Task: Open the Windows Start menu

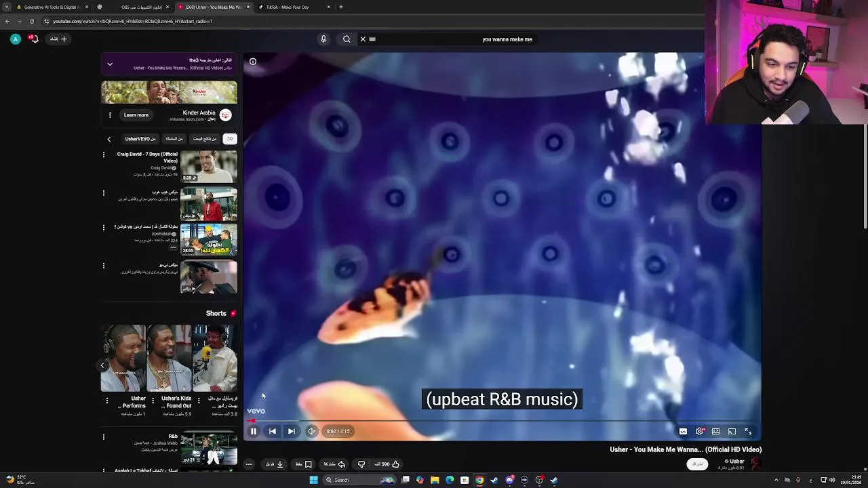Action: coord(313,480)
